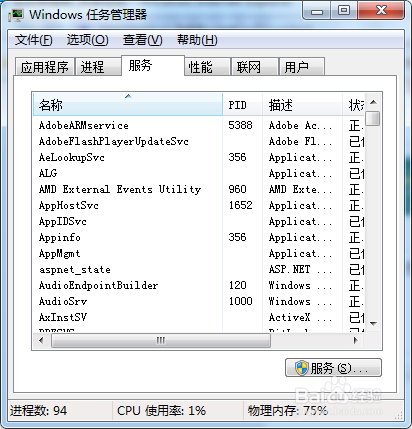Click the 物理内存: 75% status entry
Screen dimensions: 412x429
coord(287,411)
